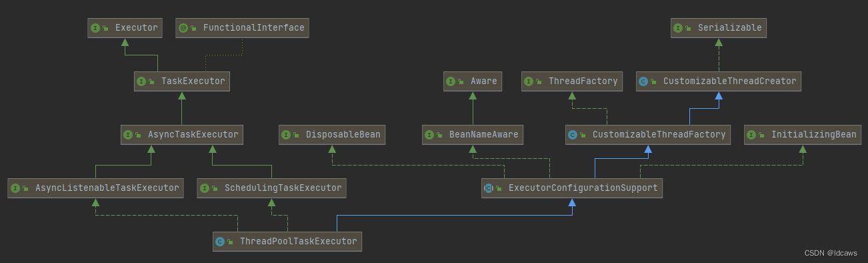Click the interface icon beside Executor
Image resolution: width=868 pixels, height=263 pixels.
(x=95, y=28)
